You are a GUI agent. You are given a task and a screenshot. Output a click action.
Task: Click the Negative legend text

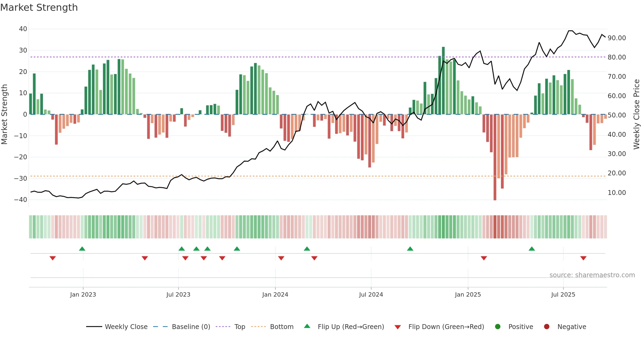tap(572, 327)
